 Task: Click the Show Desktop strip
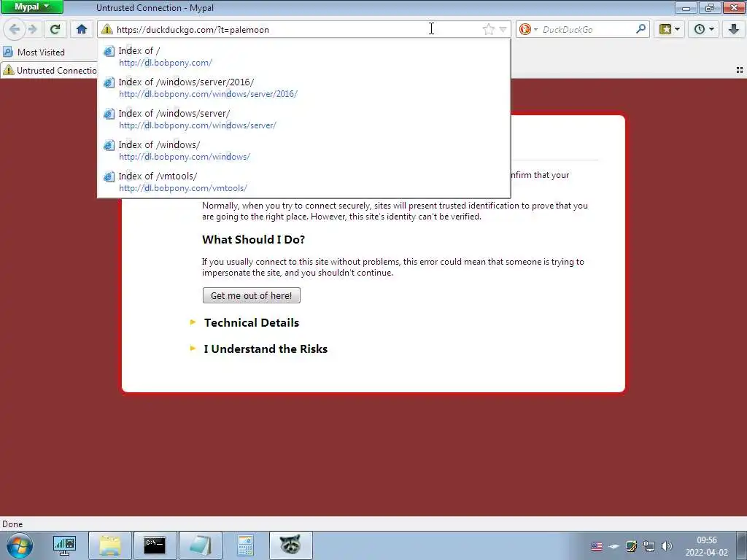pyautogui.click(x=742, y=545)
